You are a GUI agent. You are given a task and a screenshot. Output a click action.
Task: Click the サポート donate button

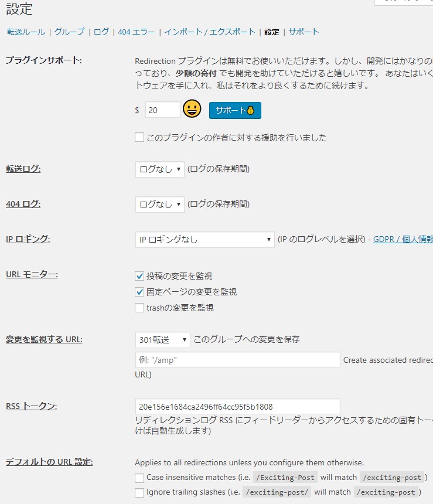(x=235, y=110)
